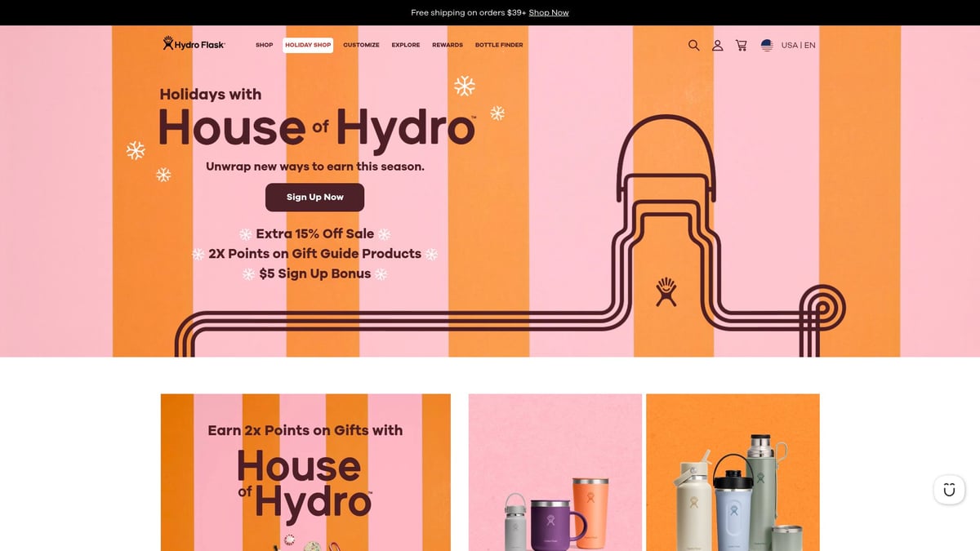Screen dimensions: 980x551
Task: Open the account profile icon
Action: pos(717,46)
